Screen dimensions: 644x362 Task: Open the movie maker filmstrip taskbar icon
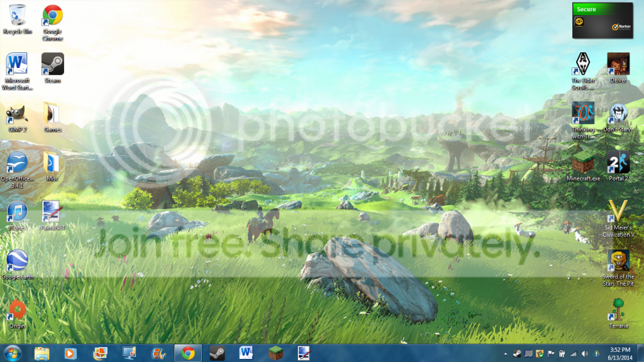[x=158, y=353]
